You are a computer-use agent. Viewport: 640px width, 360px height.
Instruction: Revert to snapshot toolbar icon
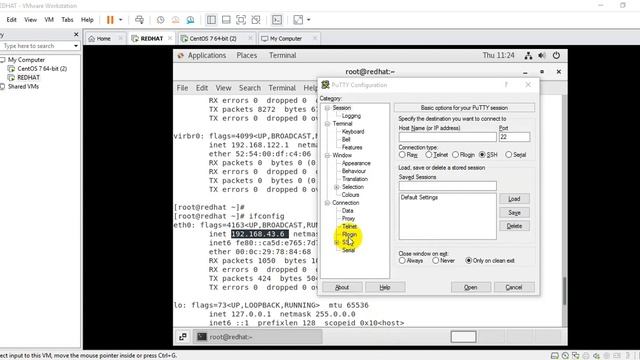click(176, 20)
